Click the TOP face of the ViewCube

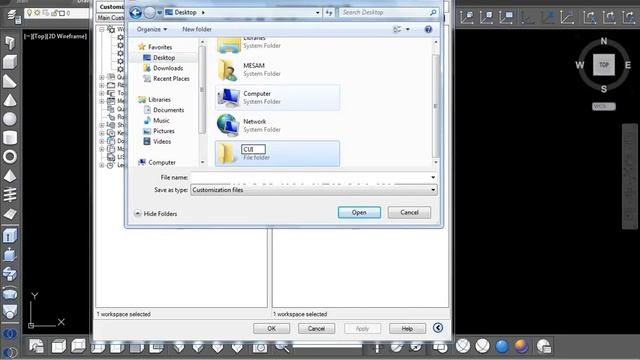[x=604, y=65]
